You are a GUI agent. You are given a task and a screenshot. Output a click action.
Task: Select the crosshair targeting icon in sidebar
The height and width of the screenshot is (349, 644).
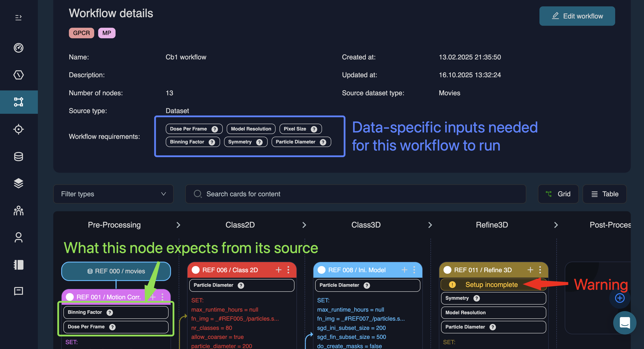coord(18,129)
